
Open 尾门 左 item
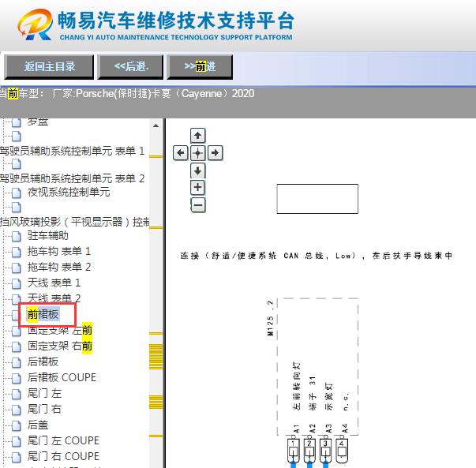(44, 393)
